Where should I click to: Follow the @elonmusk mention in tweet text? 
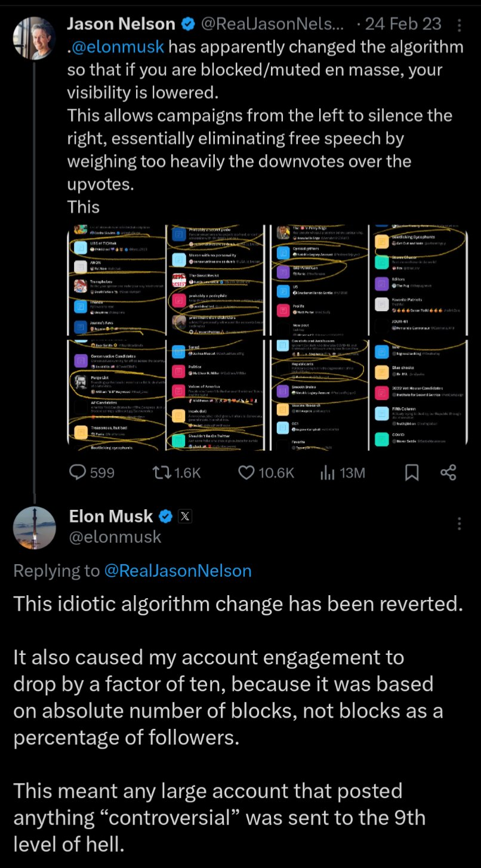(118, 47)
